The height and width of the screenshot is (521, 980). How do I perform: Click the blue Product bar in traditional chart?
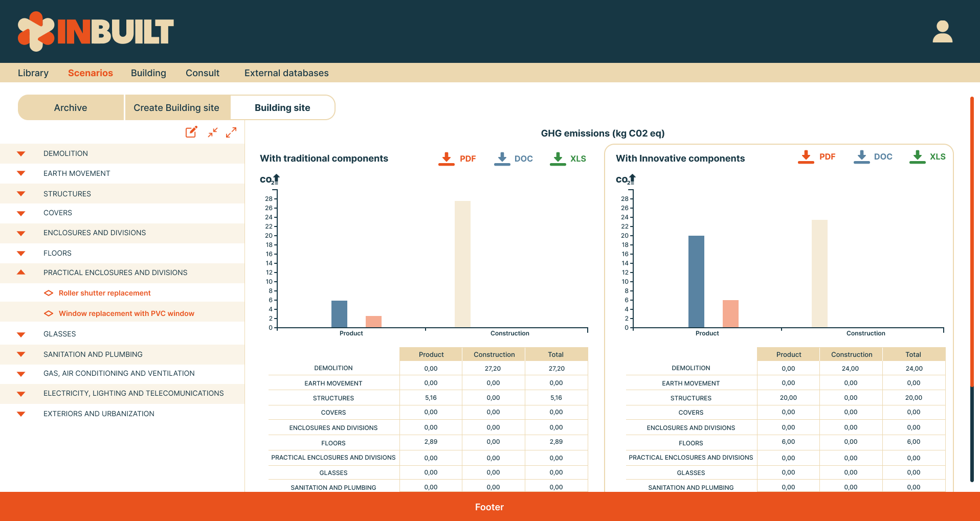click(339, 314)
